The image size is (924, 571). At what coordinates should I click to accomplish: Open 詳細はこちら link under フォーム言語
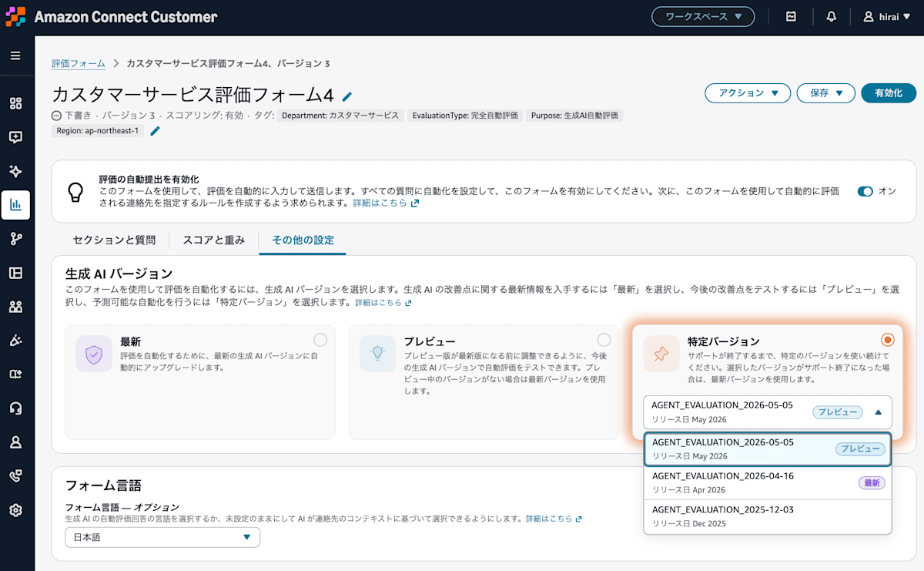554,519
